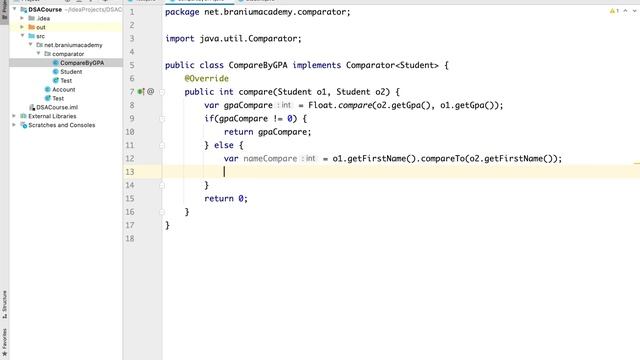Open the Student class under comparator package
The height and width of the screenshot is (360, 640).
[x=71, y=72]
